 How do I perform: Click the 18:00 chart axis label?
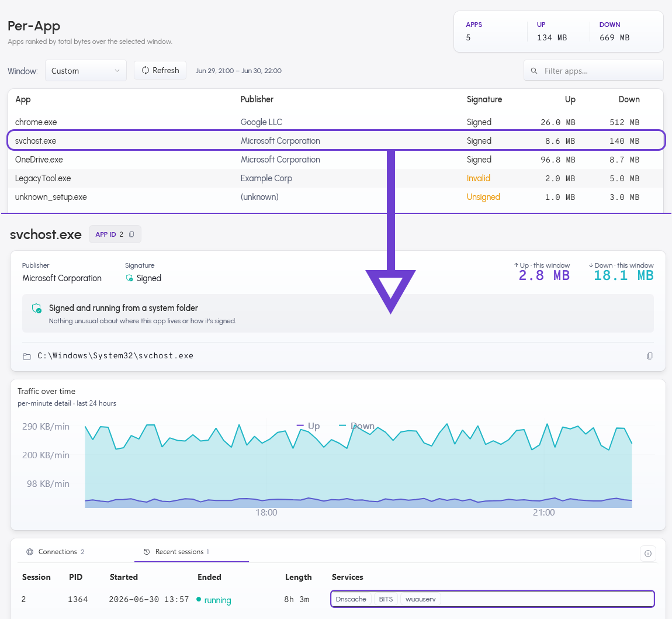[266, 512]
